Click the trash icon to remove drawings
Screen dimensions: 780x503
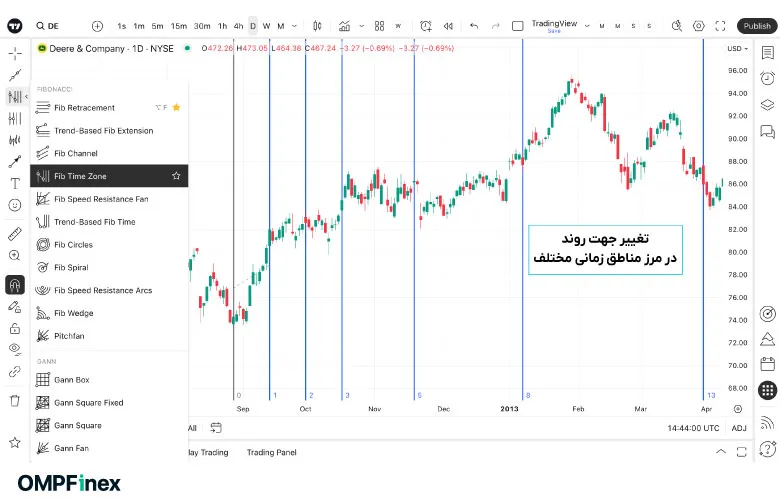coord(15,401)
